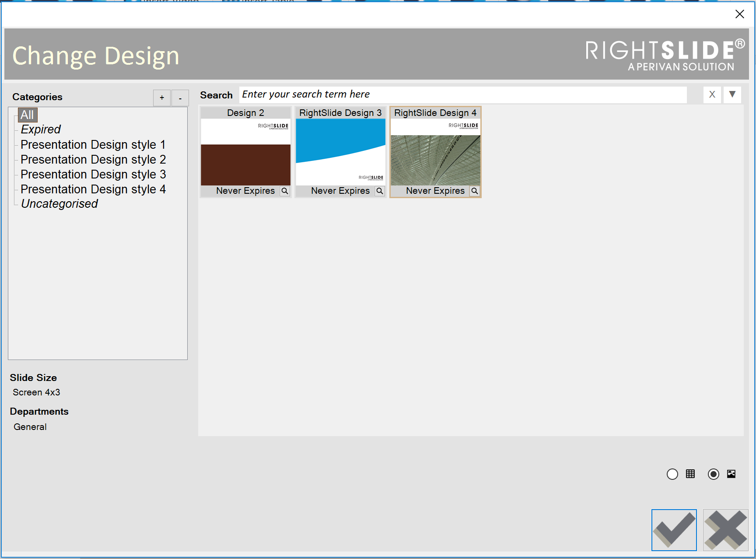Click the magnifier preview icon under Design 2

click(x=285, y=191)
